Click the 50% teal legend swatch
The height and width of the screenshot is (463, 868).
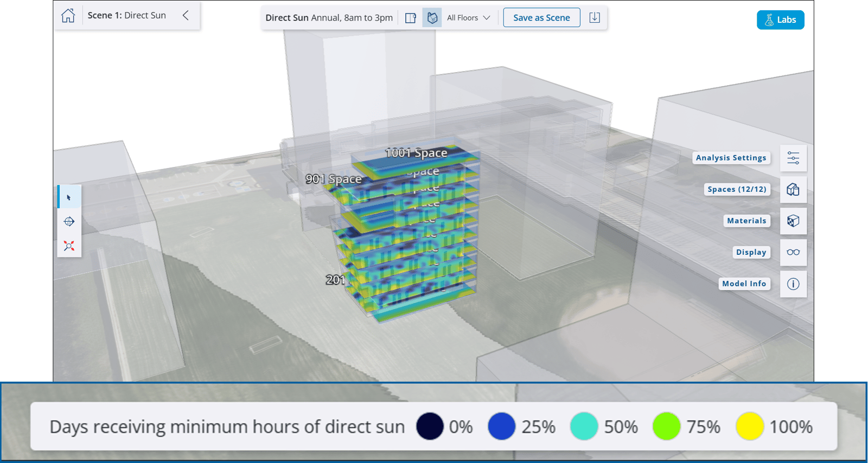coord(584,426)
